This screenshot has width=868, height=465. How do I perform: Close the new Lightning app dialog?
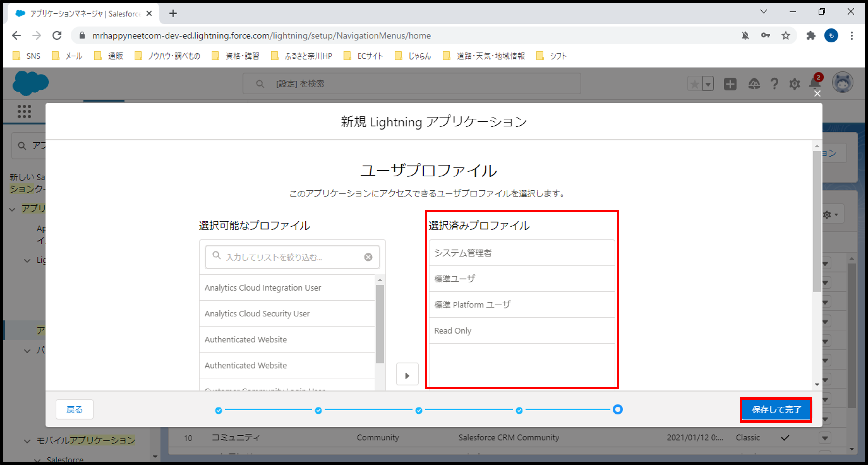pyautogui.click(x=817, y=94)
